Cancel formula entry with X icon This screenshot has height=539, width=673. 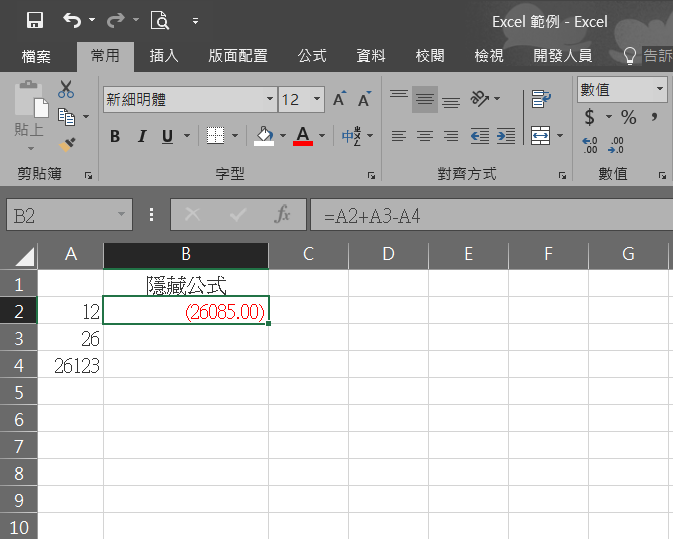(192, 214)
